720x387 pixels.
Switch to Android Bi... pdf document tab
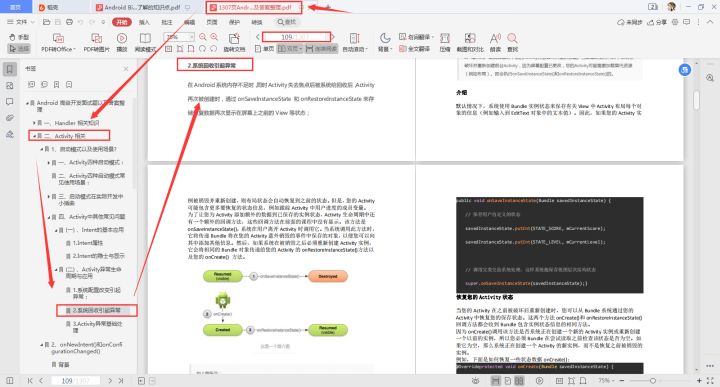coord(142,7)
